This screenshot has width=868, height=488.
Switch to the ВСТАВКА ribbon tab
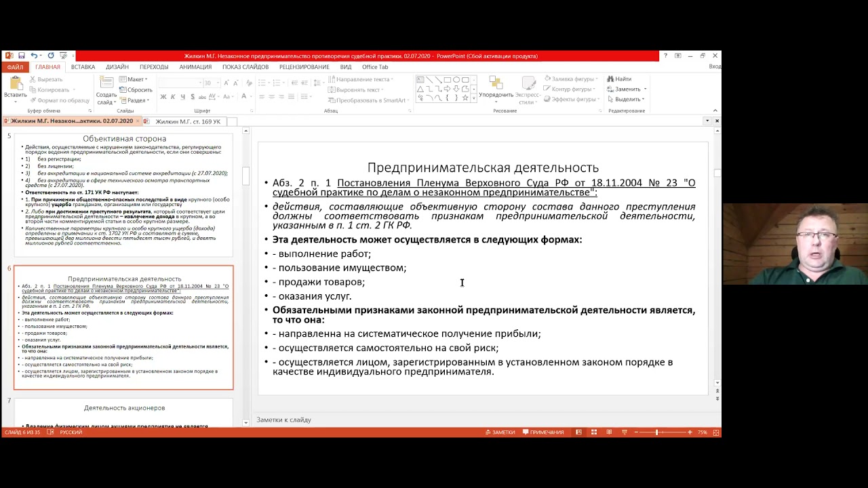(x=83, y=67)
